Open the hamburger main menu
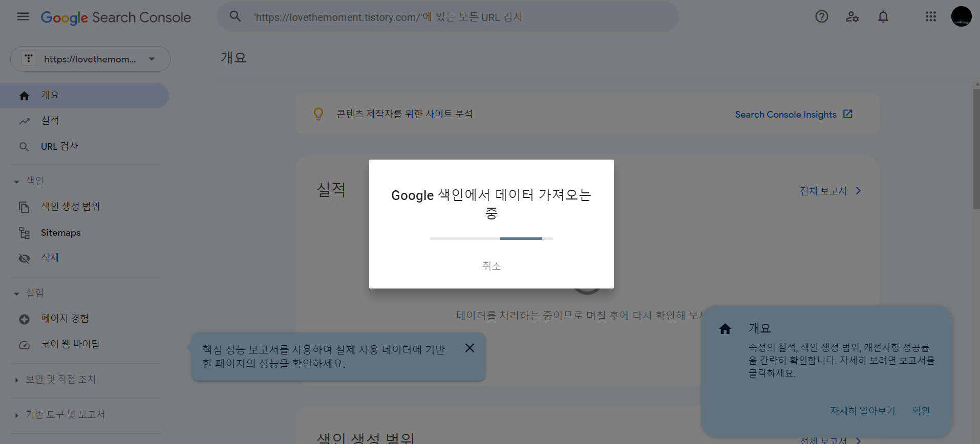Image resolution: width=980 pixels, height=444 pixels. click(x=23, y=17)
